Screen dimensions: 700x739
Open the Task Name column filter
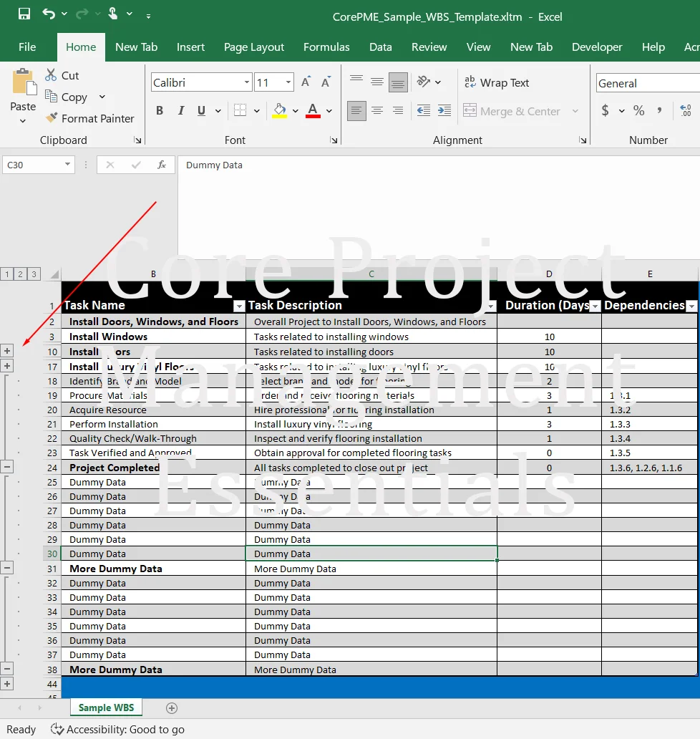point(239,306)
